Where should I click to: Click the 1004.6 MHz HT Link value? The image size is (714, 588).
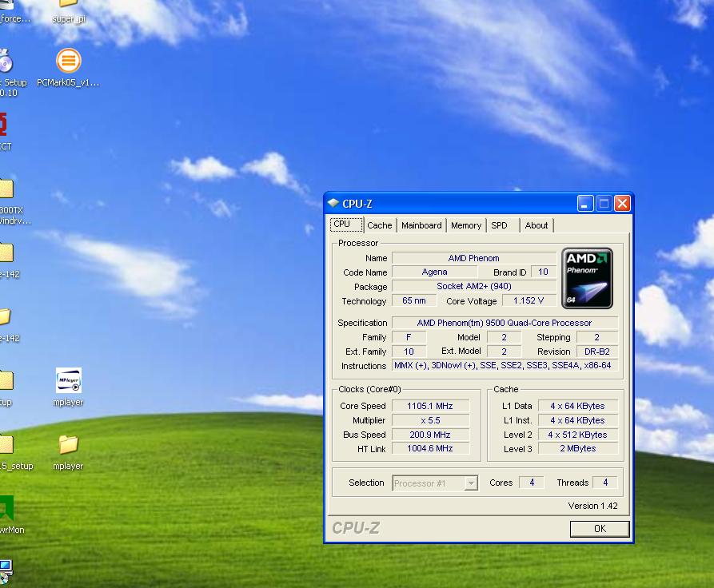pyautogui.click(x=430, y=448)
